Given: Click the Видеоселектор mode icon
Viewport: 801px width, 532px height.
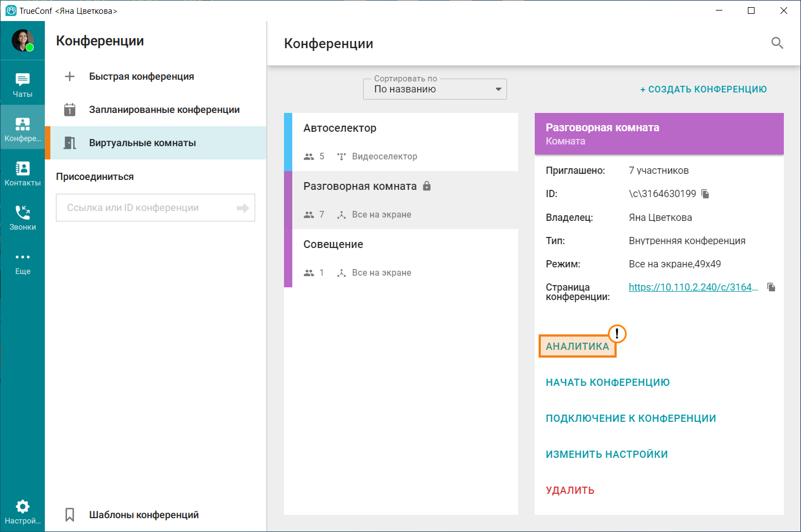Looking at the screenshot, I should 342,156.
